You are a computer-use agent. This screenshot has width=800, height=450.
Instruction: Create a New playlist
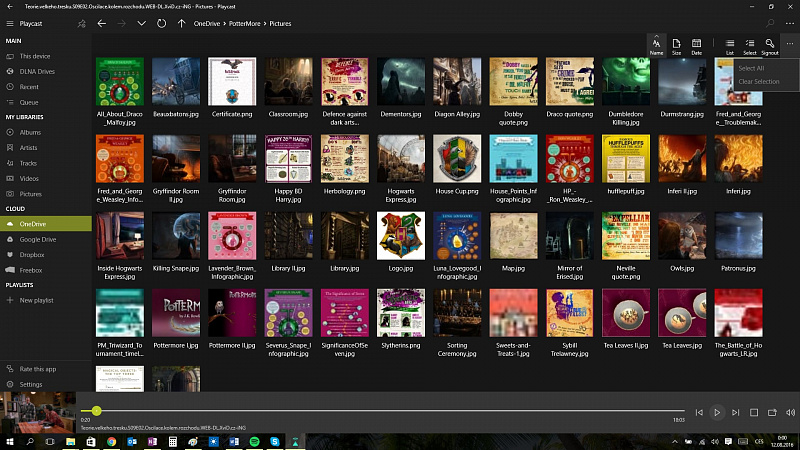click(x=46, y=300)
